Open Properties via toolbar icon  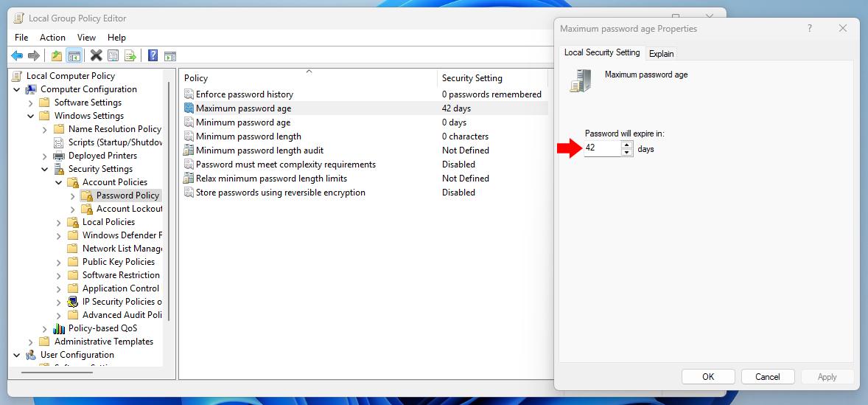point(113,55)
